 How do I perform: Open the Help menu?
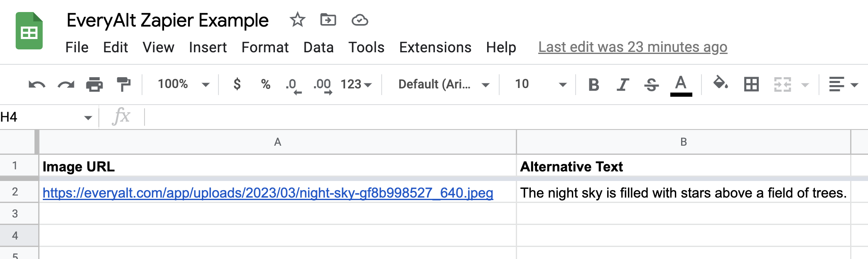(501, 47)
